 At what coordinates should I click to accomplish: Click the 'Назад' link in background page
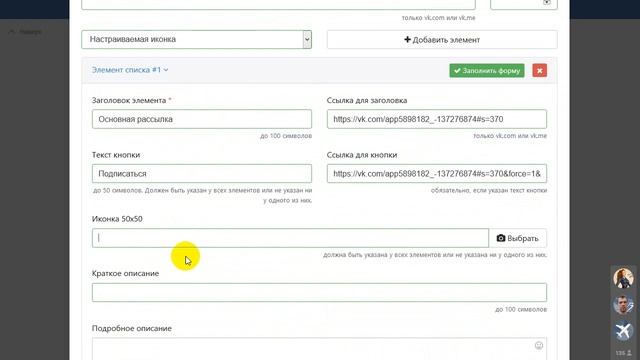click(26, 32)
